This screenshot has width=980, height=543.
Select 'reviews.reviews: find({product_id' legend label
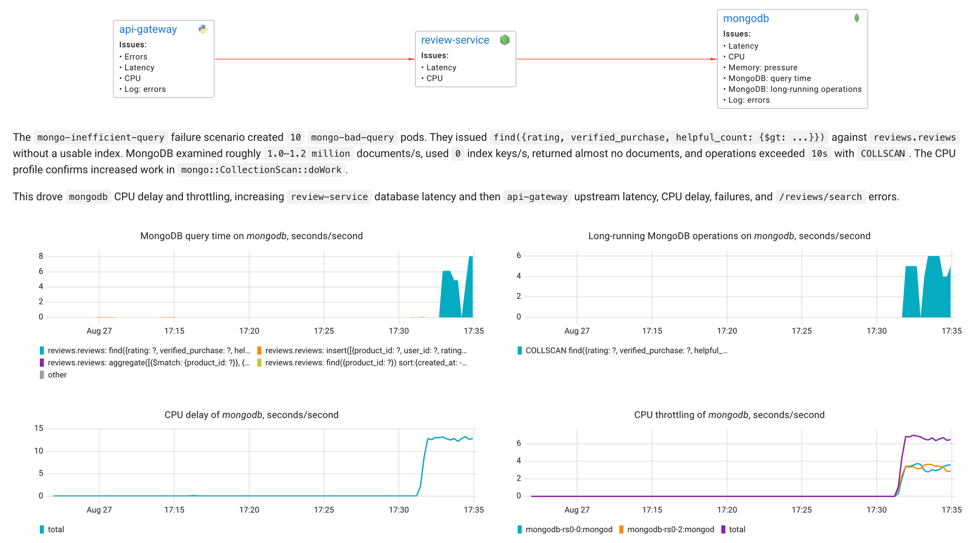coord(366,363)
